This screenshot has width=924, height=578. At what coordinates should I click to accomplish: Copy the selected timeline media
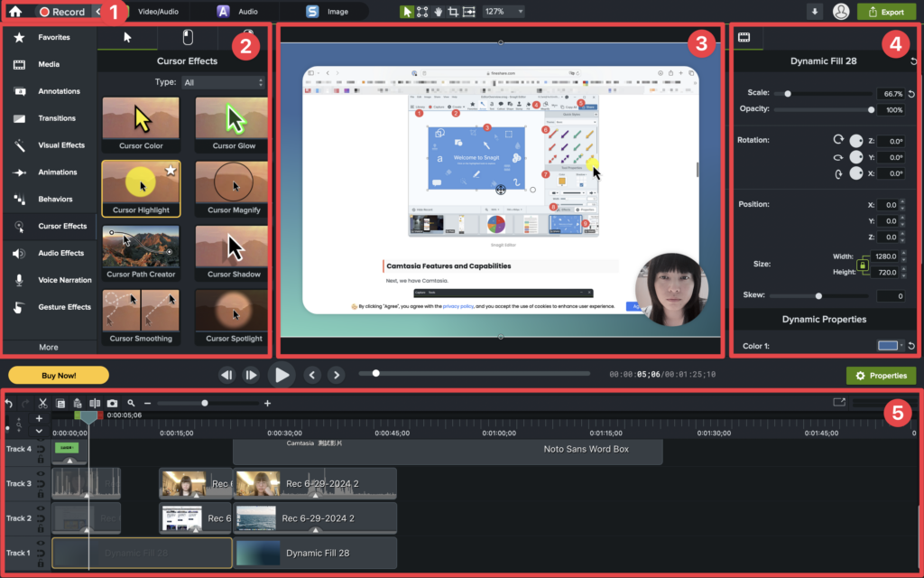tap(60, 404)
